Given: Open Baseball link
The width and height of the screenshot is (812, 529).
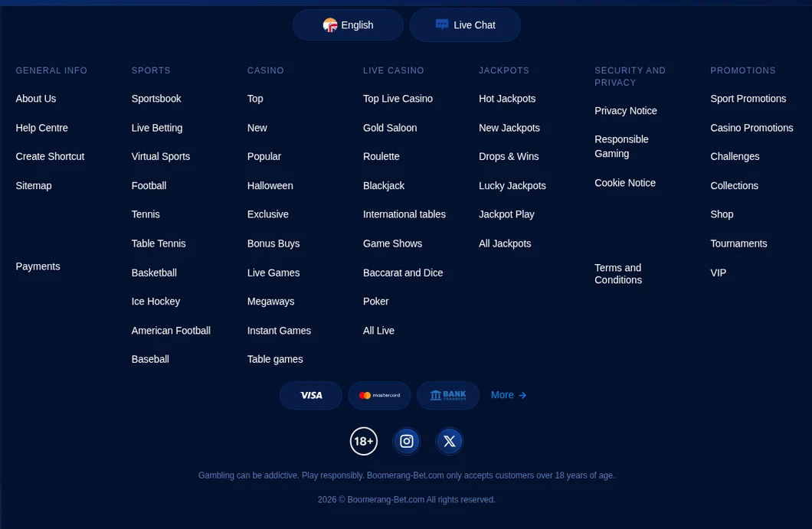Looking at the screenshot, I should tap(150, 359).
